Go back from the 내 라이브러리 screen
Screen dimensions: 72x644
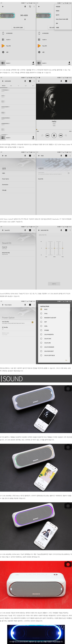[3, 81]
